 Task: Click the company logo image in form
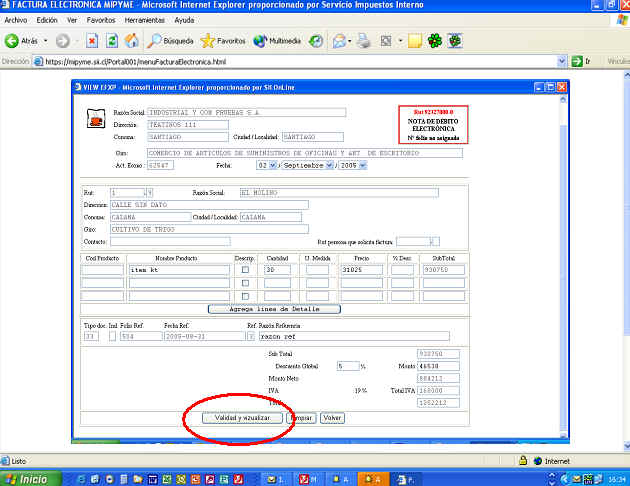pos(96,118)
